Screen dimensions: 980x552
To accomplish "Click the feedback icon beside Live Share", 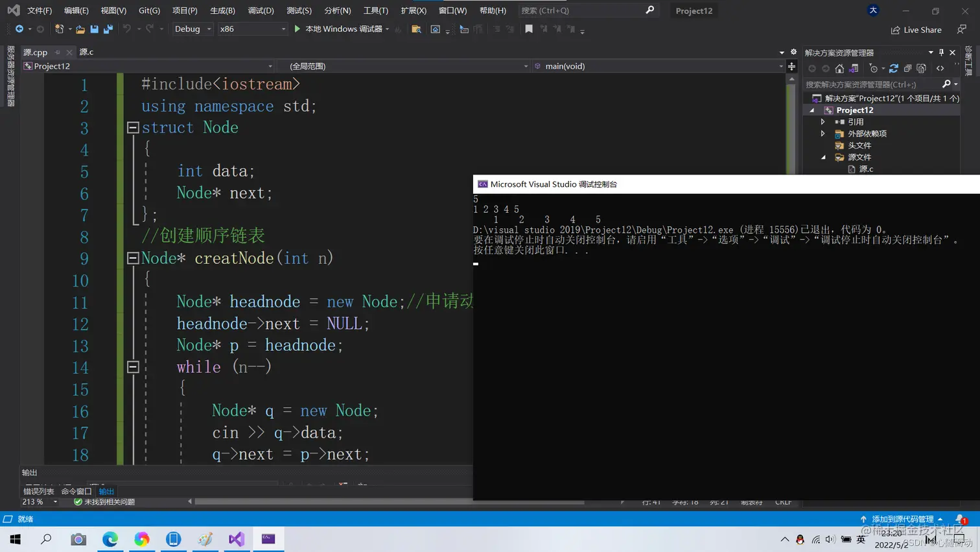I will pos(962,30).
